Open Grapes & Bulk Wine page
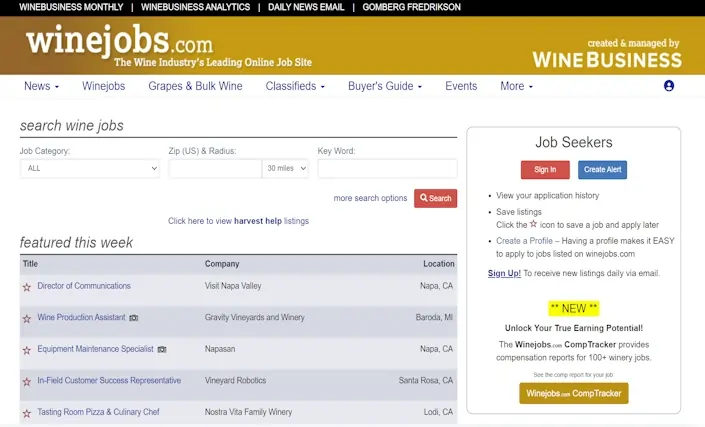This screenshot has width=705, height=427. 195,86
